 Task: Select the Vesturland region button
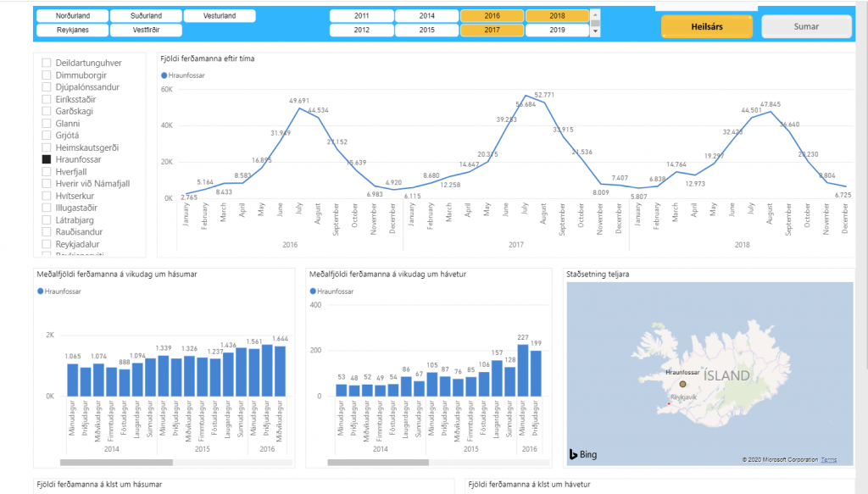[220, 16]
